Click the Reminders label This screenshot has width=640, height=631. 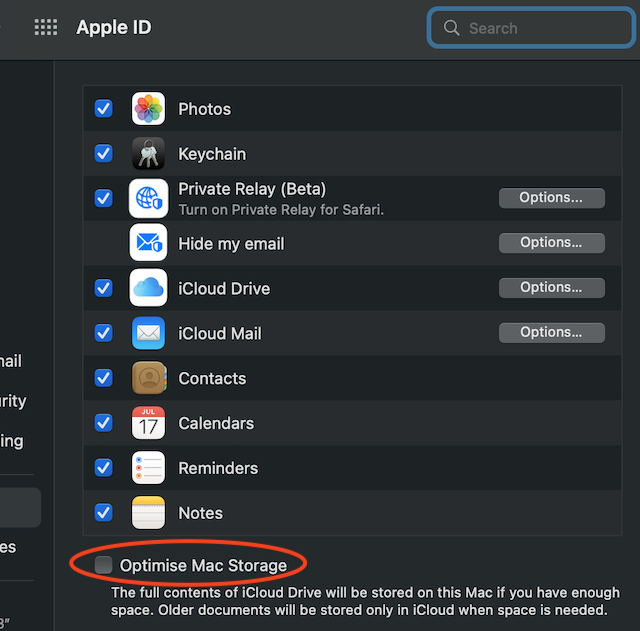point(218,469)
